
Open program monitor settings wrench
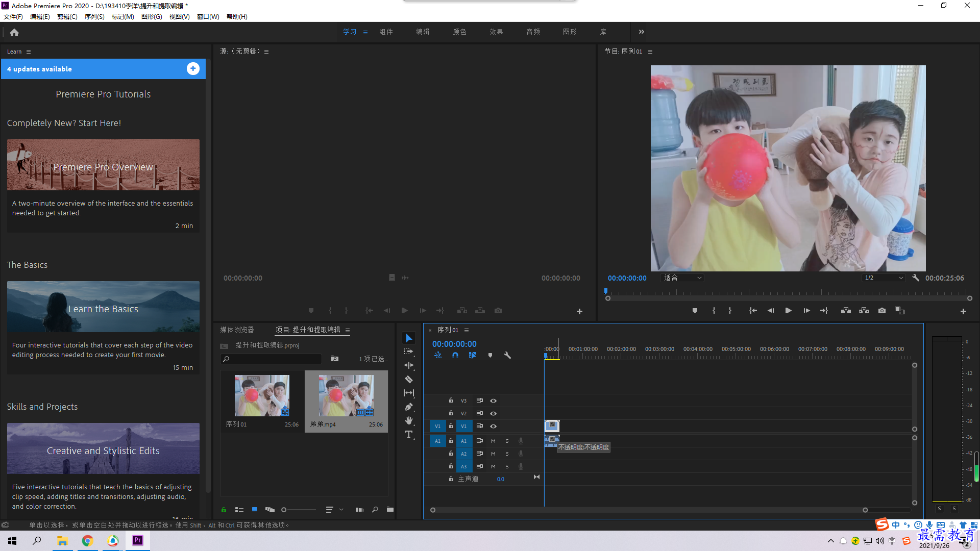(916, 278)
